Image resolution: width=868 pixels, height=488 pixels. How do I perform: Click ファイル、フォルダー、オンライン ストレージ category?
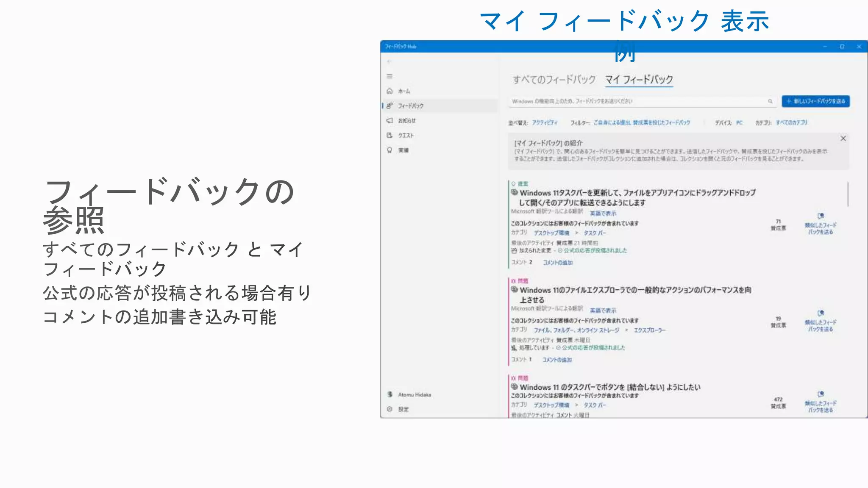tap(576, 330)
